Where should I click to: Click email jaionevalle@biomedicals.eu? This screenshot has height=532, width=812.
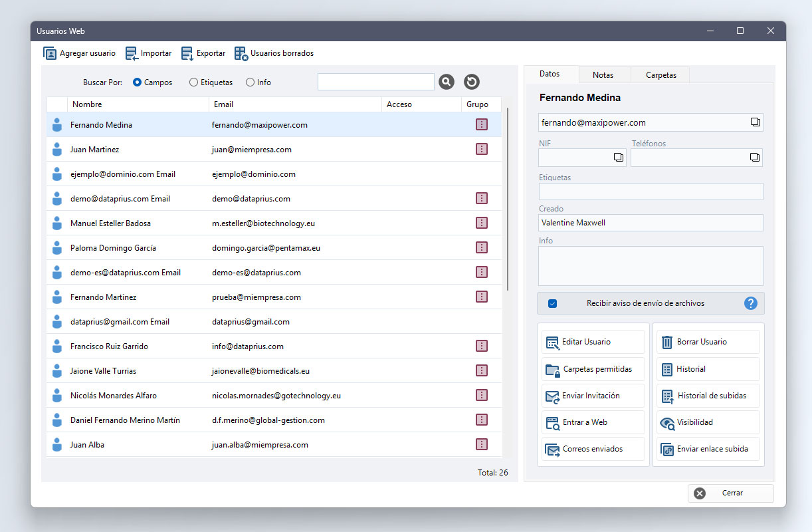click(x=260, y=371)
